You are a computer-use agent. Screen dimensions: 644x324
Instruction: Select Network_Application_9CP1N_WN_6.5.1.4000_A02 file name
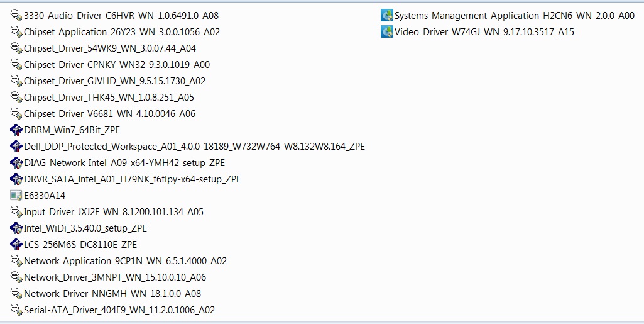(x=125, y=261)
